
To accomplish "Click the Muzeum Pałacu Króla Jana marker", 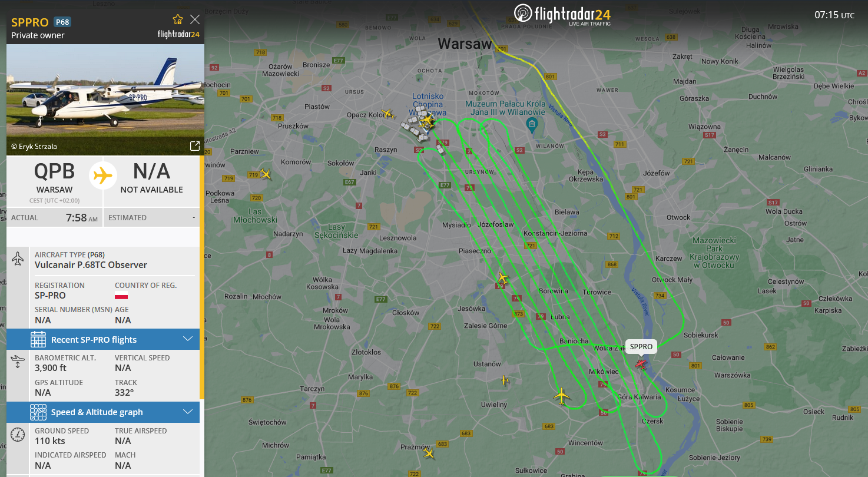I will click(x=532, y=124).
